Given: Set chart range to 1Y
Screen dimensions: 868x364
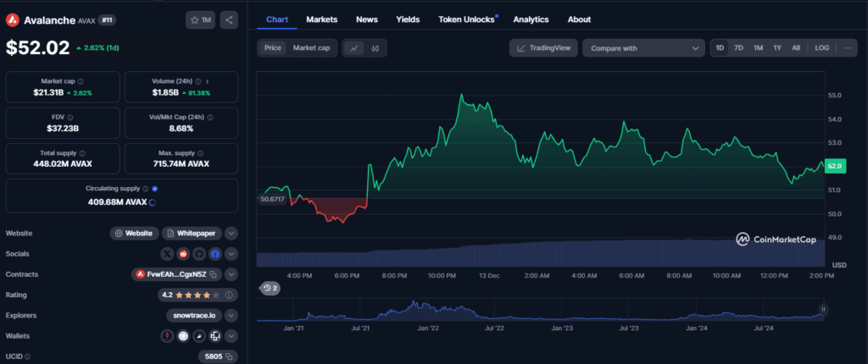Looking at the screenshot, I should pyautogui.click(x=777, y=48).
